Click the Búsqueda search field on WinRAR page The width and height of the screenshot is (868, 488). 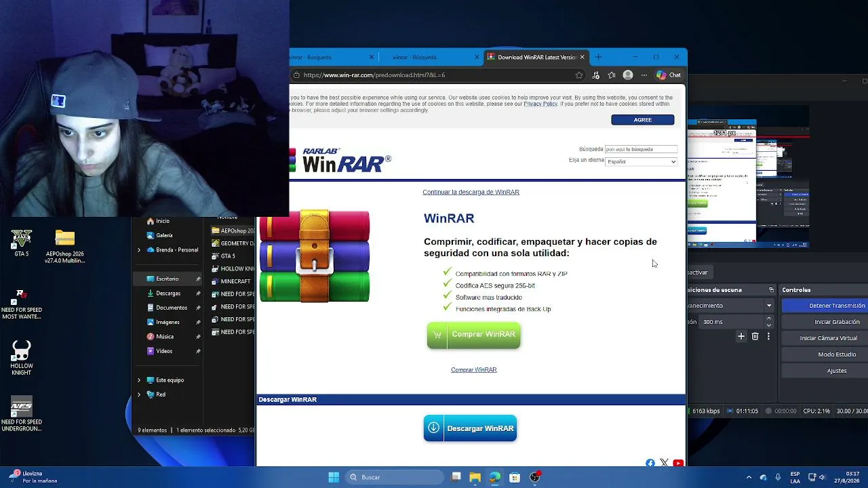641,149
